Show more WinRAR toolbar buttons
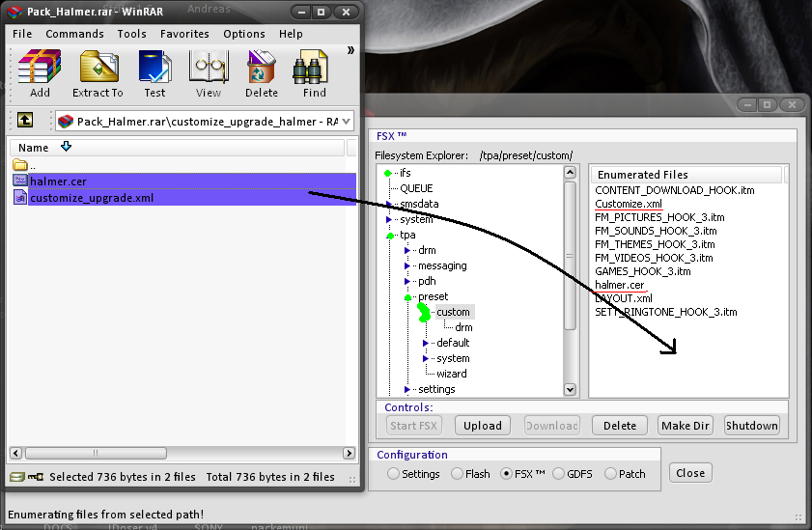This screenshot has width=812, height=530. 350,50
